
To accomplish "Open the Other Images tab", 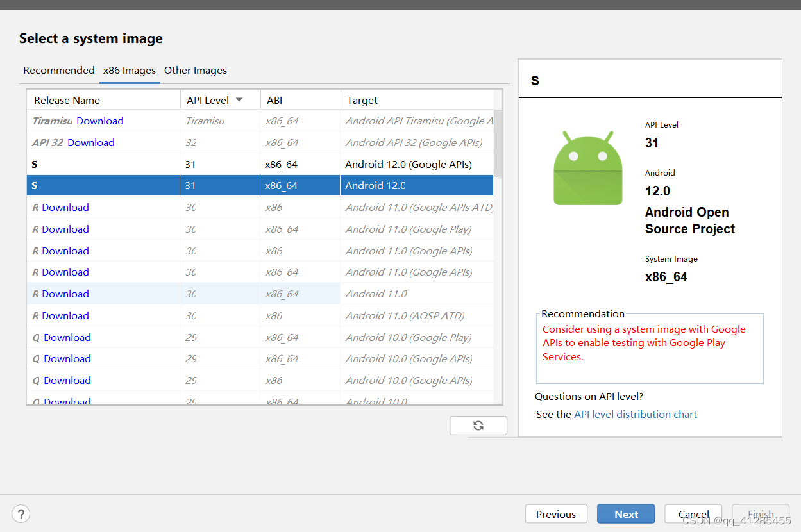I will [x=196, y=71].
